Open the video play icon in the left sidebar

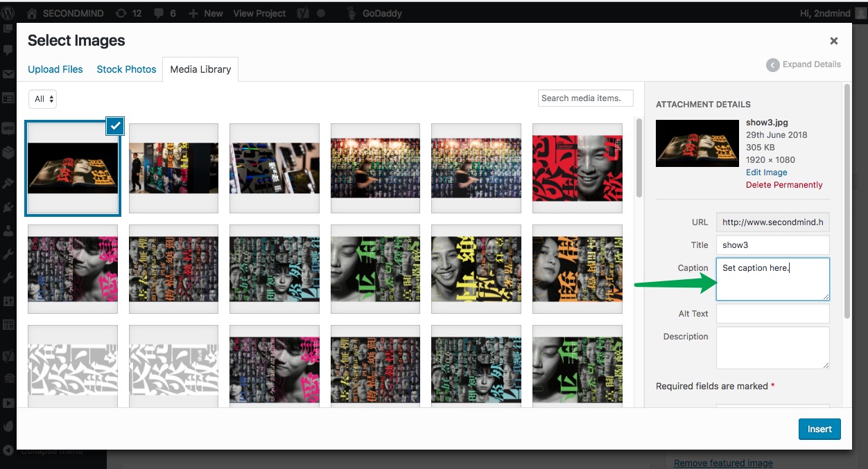8,402
